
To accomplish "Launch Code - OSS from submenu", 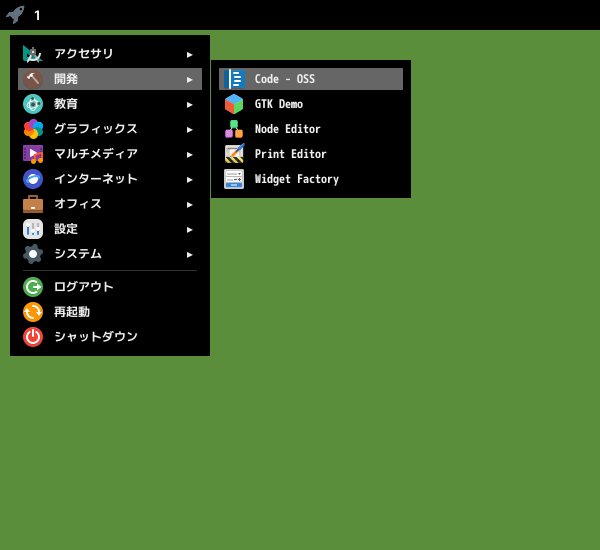I will [x=311, y=79].
